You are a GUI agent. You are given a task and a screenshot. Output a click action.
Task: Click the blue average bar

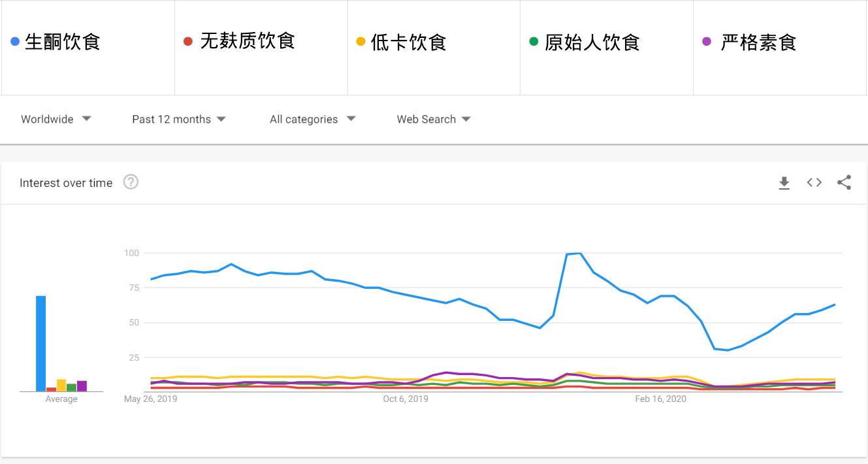pos(40,344)
